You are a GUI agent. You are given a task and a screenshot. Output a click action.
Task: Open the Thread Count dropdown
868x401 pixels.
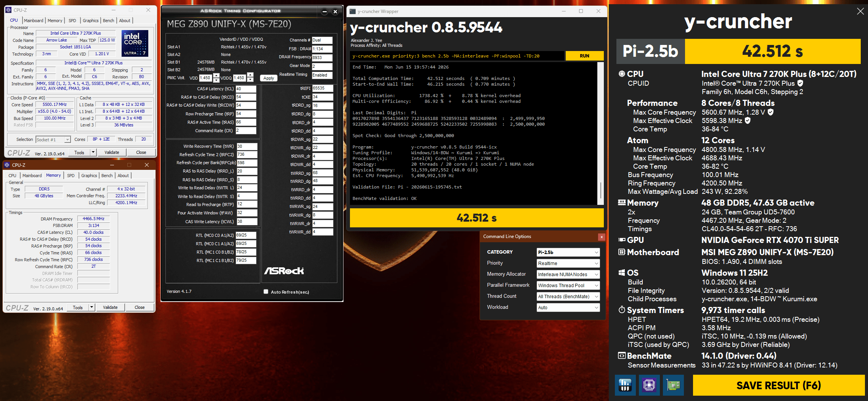pyautogui.click(x=568, y=296)
